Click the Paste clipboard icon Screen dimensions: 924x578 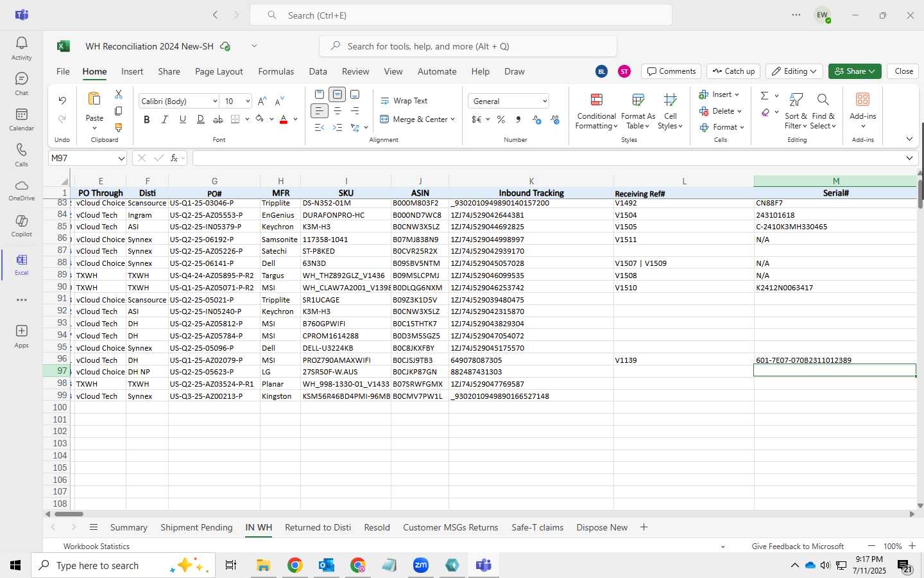[x=94, y=99]
